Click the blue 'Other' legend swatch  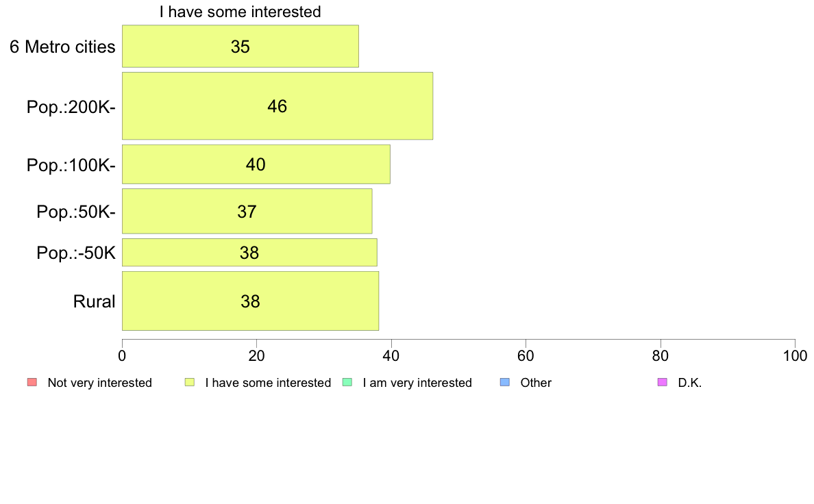point(504,383)
